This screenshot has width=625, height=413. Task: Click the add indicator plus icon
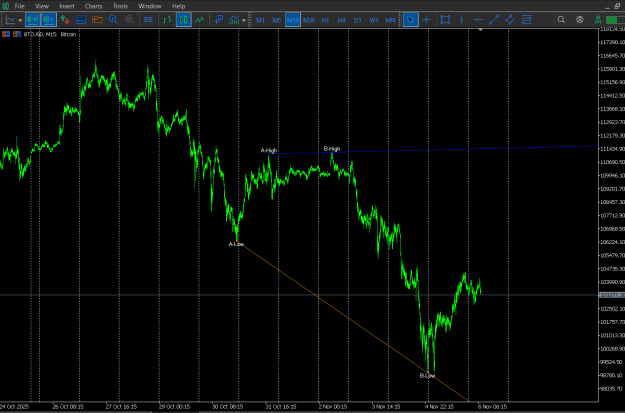[x=218, y=20]
